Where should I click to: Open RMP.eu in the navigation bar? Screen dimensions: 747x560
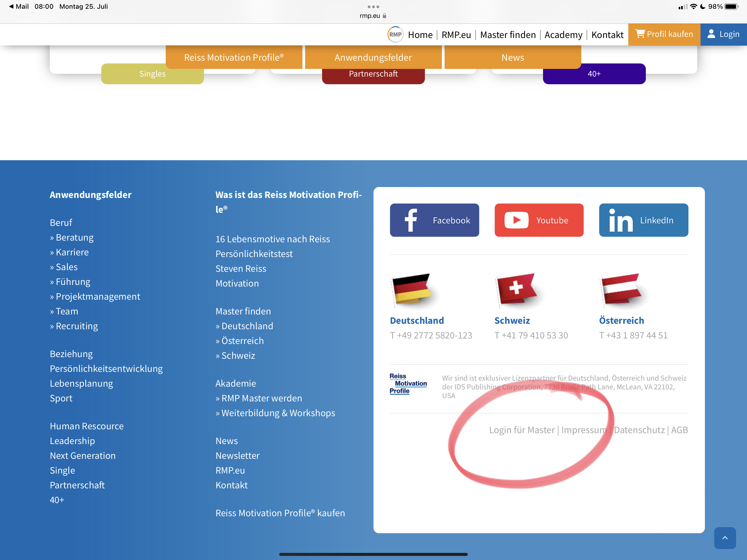456,35
